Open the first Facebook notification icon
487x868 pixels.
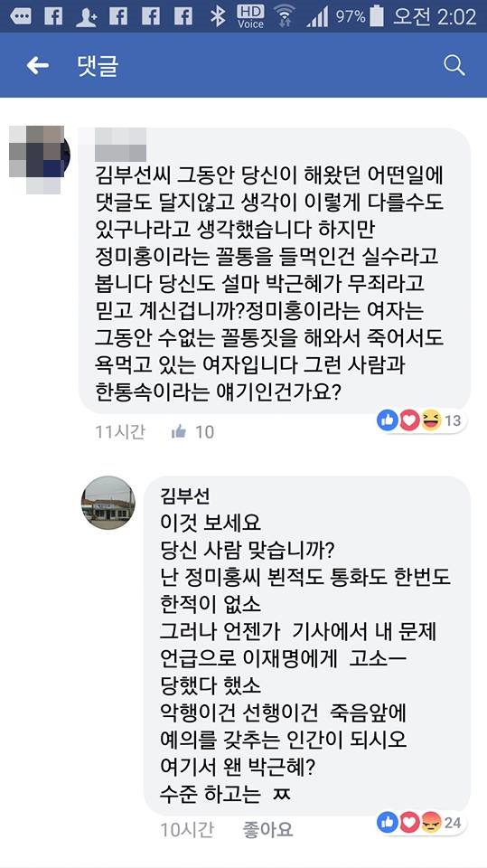(x=53, y=16)
